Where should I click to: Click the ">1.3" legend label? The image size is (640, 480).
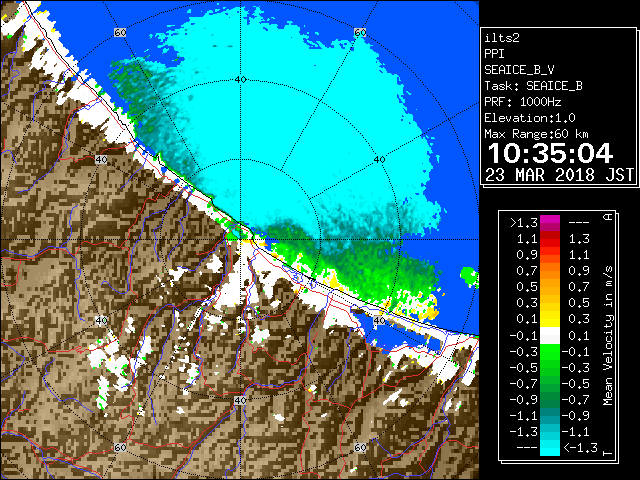pyautogui.click(x=524, y=223)
